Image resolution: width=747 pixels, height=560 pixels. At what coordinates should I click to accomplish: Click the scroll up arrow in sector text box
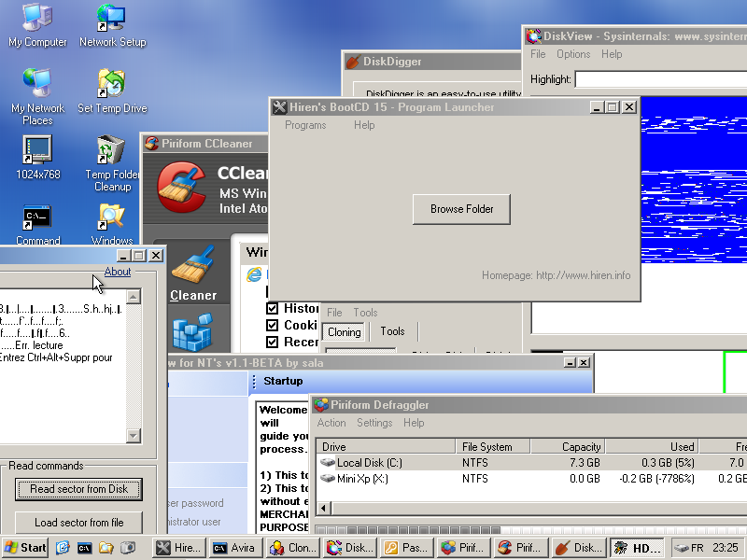click(x=134, y=297)
